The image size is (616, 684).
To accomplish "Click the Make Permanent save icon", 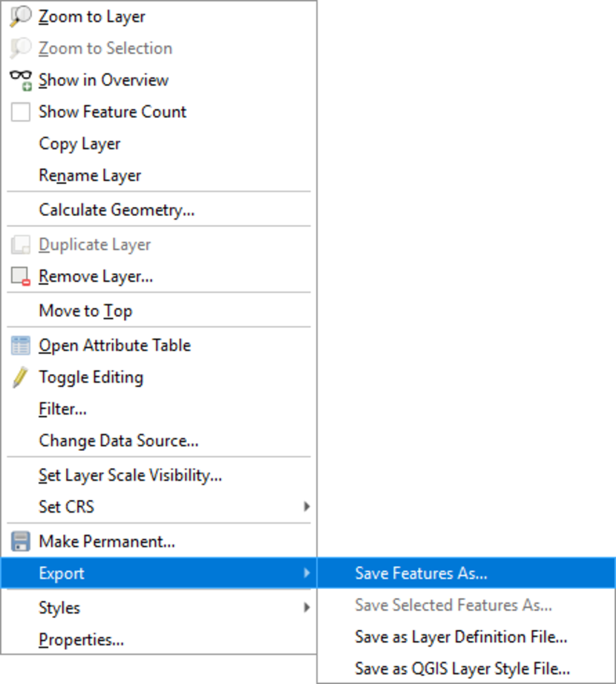I will click(21, 542).
